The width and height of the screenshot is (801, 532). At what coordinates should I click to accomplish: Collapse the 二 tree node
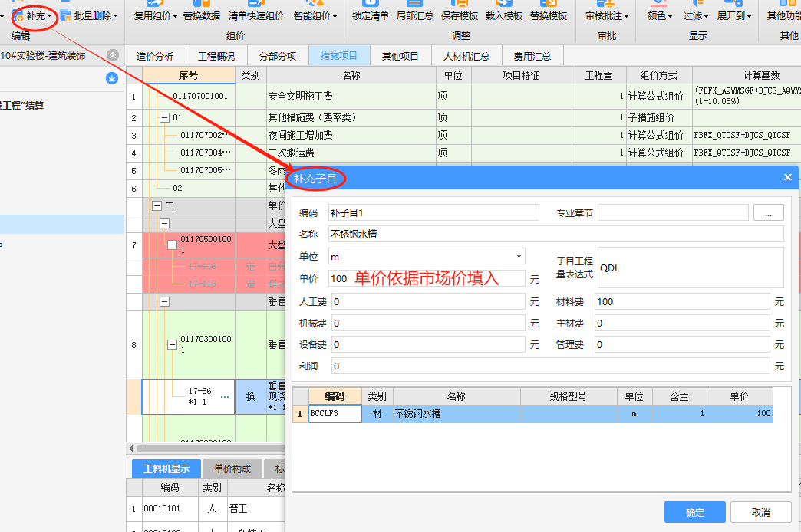(x=157, y=205)
